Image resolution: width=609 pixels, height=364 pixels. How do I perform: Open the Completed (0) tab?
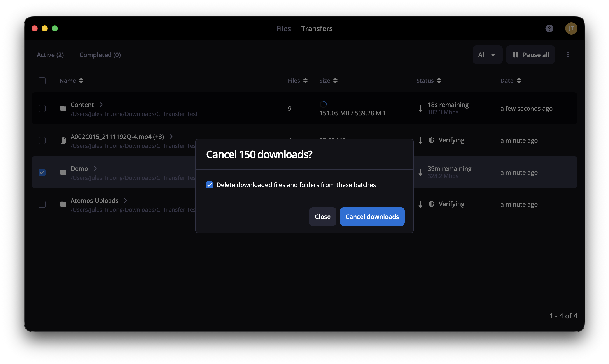tap(100, 55)
